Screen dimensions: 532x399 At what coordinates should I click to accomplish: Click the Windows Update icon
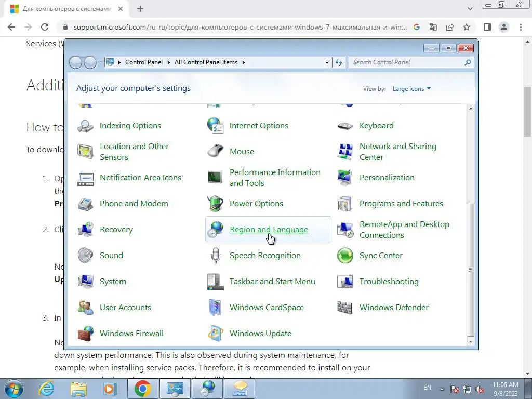pos(215,334)
